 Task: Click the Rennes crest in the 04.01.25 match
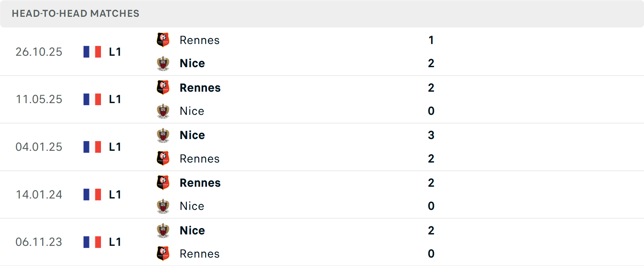[x=163, y=158]
